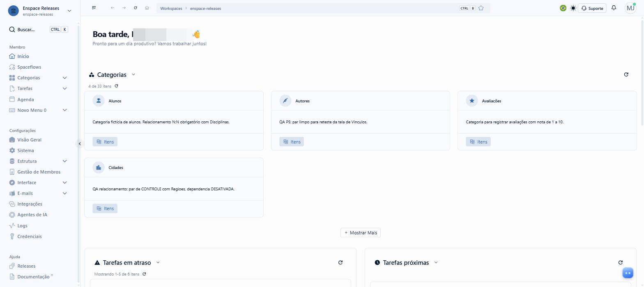
Task: Expand the E-mails chevron
Action: coord(64,193)
